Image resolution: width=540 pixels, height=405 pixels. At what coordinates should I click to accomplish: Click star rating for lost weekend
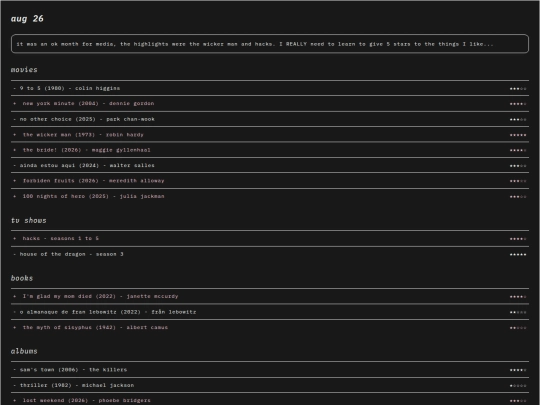(x=518, y=401)
